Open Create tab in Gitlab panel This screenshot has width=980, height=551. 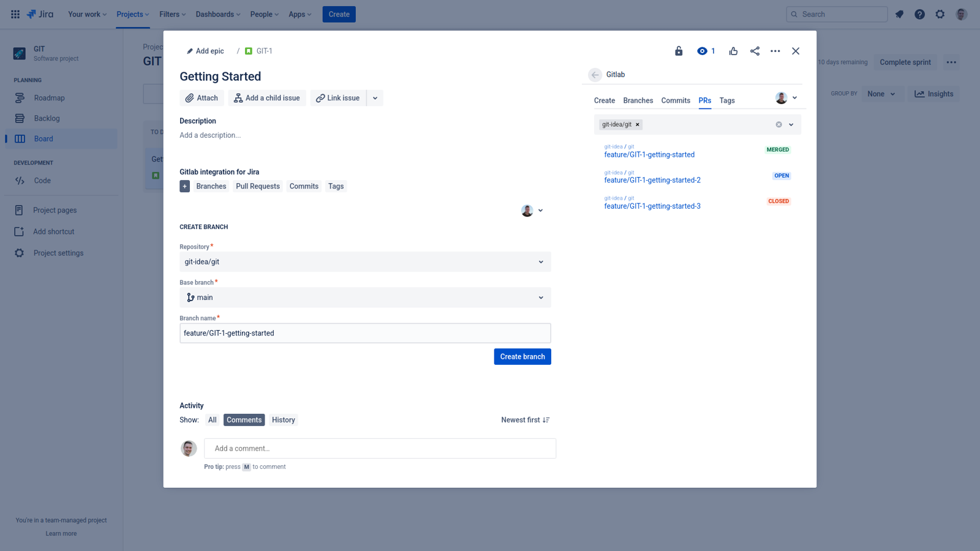[x=605, y=100]
